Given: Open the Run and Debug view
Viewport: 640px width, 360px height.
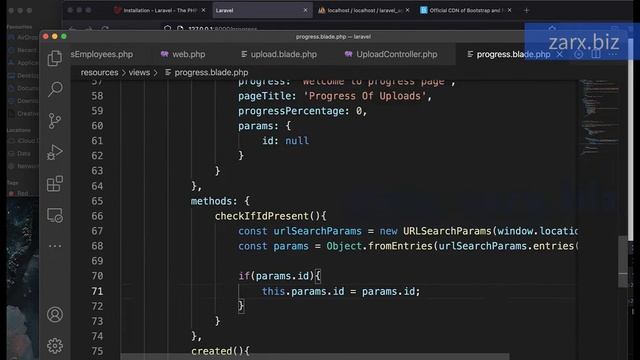Looking at the screenshot, I should pos(55,152).
